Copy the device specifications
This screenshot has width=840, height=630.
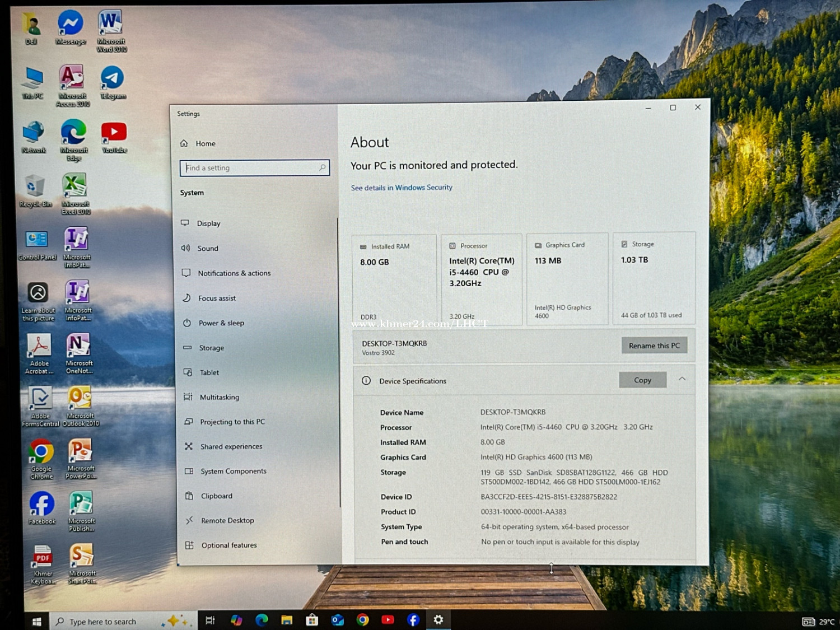pyautogui.click(x=642, y=380)
